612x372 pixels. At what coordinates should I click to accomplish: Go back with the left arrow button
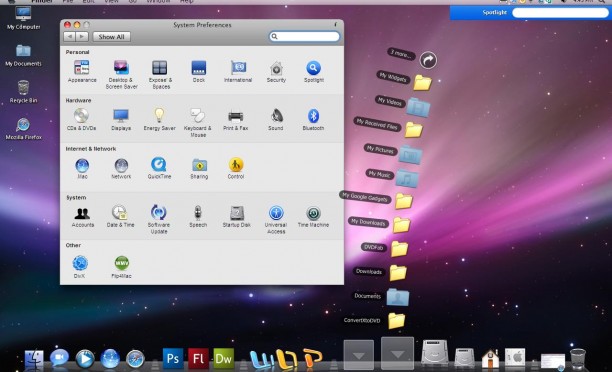point(69,36)
